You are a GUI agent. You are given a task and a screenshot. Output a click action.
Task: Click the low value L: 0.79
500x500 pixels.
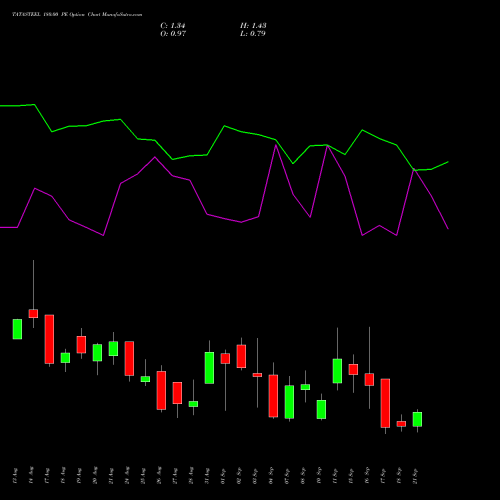[x=253, y=34]
